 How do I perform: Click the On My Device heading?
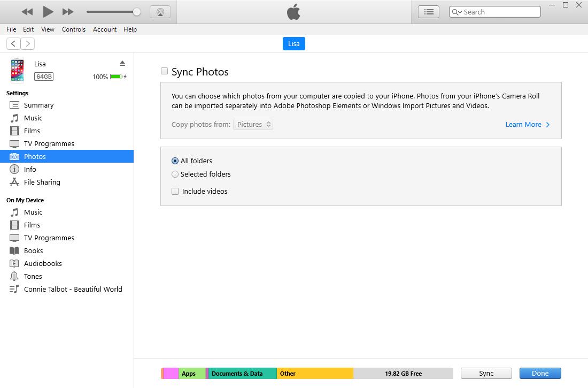click(x=25, y=200)
